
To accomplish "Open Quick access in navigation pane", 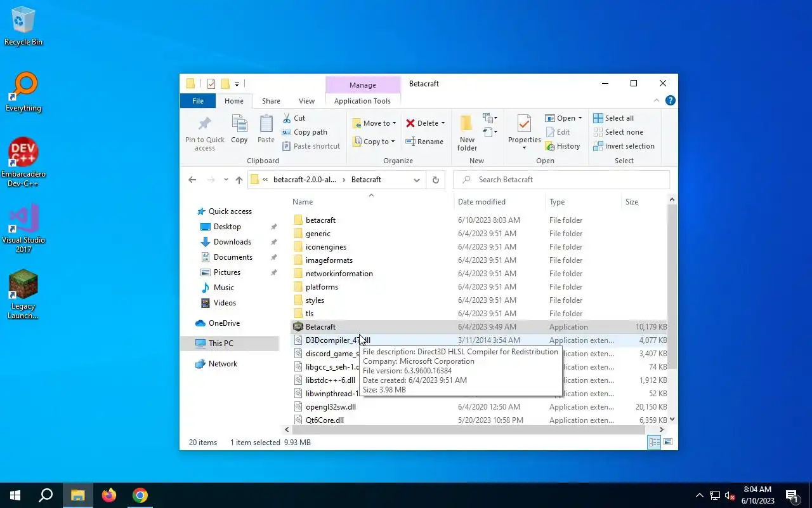I will [230, 211].
